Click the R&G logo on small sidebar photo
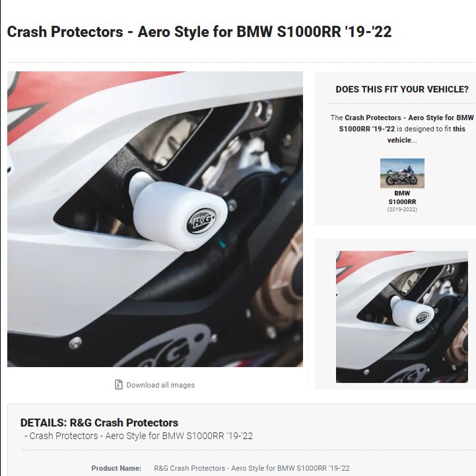Viewport: 476px width, 476px height. pyautogui.click(x=423, y=318)
